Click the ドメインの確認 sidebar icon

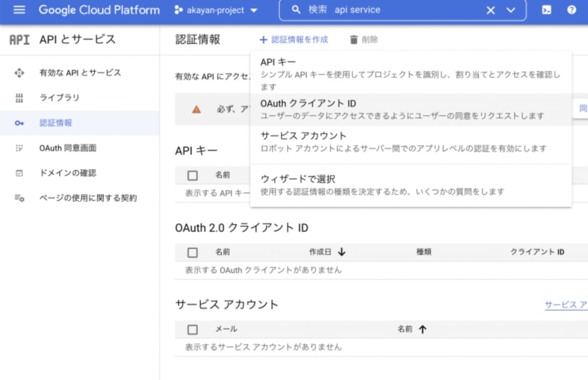(x=19, y=173)
